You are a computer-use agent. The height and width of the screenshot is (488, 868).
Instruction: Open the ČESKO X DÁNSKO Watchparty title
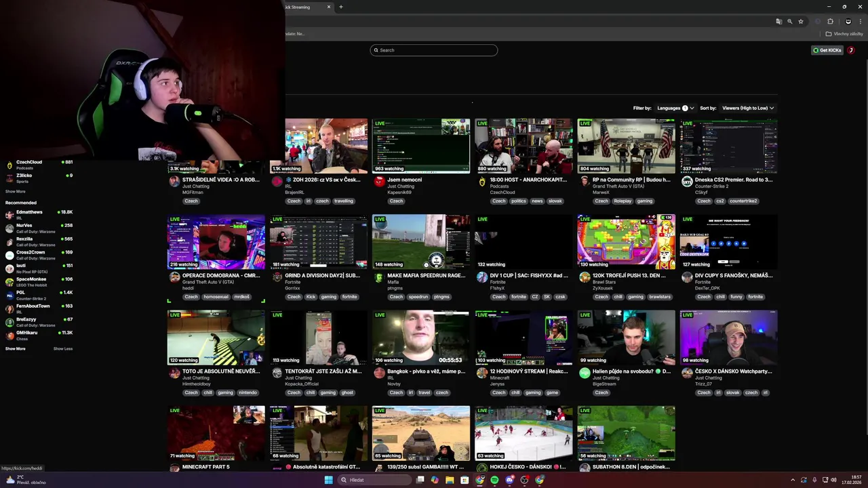point(734,371)
